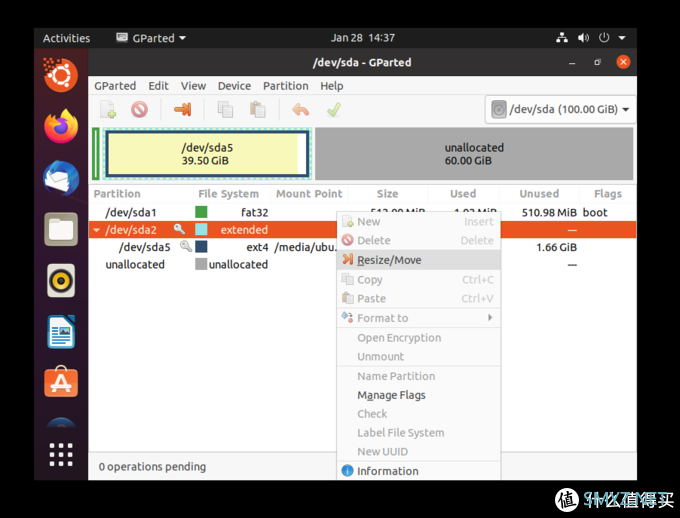Click the Delete partition toolbar icon

139,109
